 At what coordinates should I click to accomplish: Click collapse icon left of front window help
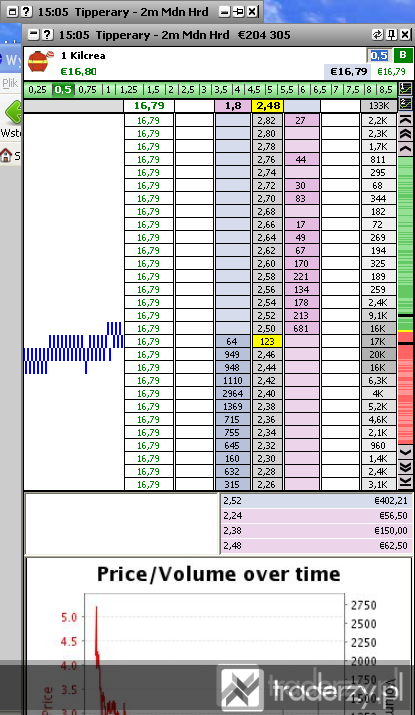tap(34, 35)
